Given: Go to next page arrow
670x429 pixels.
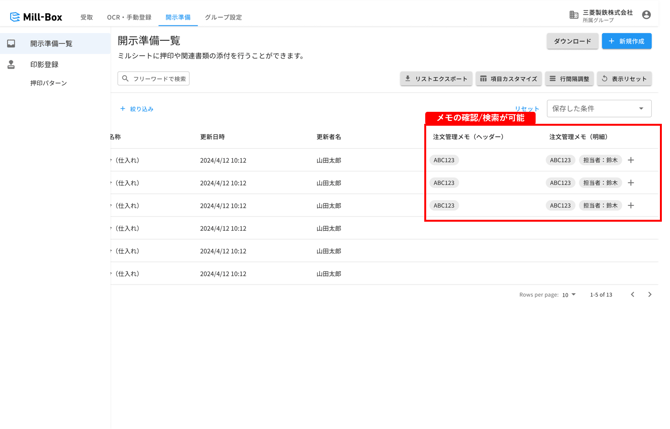Looking at the screenshot, I should click(x=649, y=294).
